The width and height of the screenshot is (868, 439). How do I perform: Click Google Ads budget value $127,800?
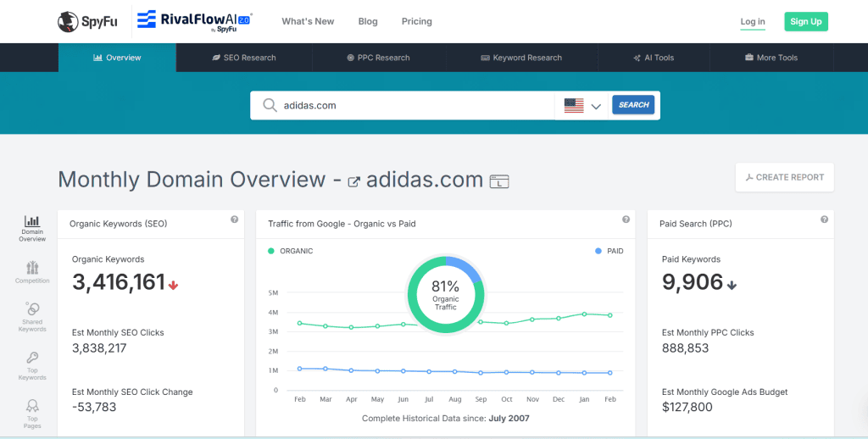pyautogui.click(x=687, y=408)
